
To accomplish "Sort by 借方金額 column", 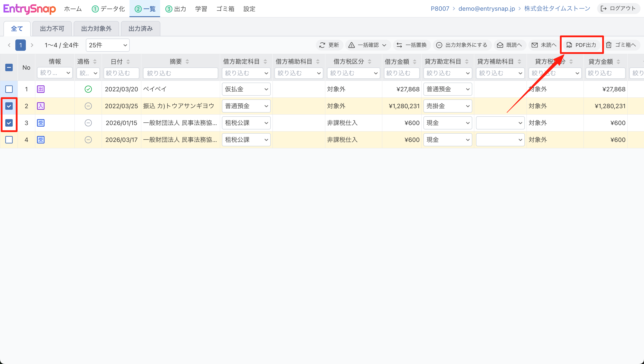I will tap(415, 62).
